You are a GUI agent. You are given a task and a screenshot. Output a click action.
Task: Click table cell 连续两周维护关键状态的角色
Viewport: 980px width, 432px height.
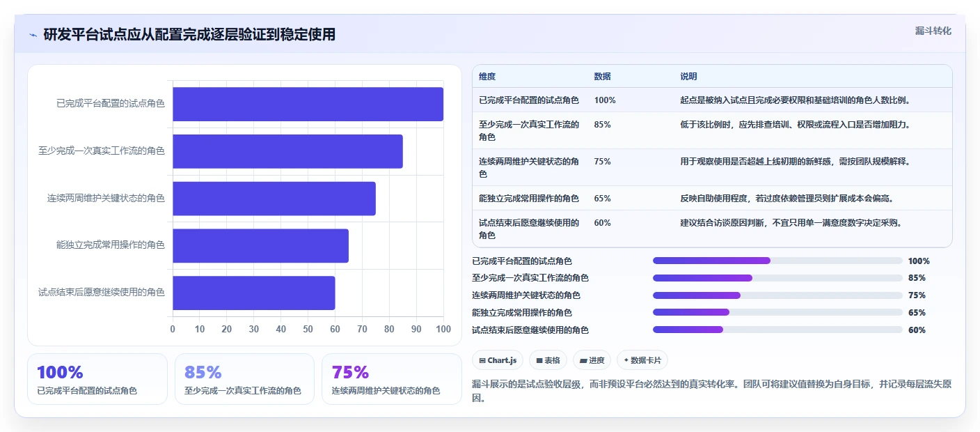coord(529,167)
